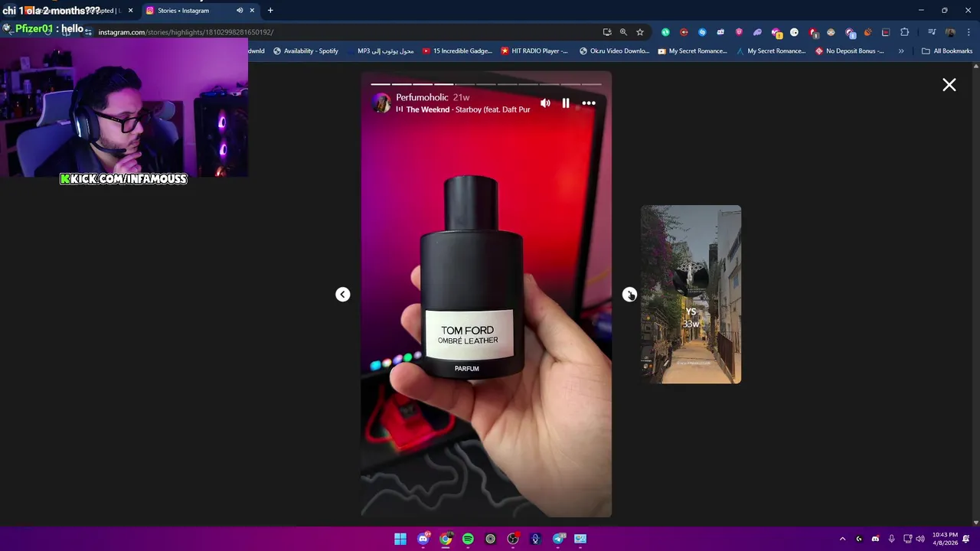Open Discord from the taskbar
This screenshot has height=551, width=980.
pos(423,539)
